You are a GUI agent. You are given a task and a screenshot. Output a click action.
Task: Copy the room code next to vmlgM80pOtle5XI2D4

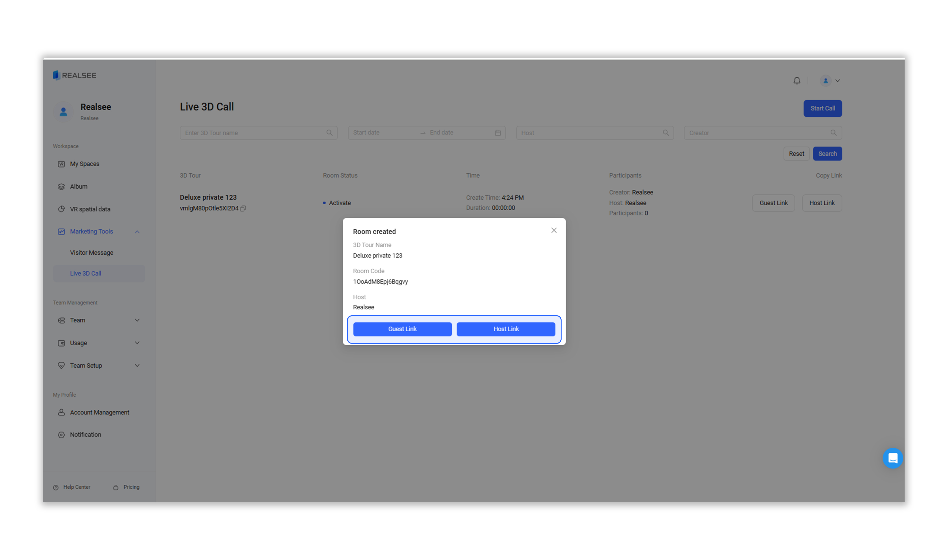pyautogui.click(x=243, y=208)
